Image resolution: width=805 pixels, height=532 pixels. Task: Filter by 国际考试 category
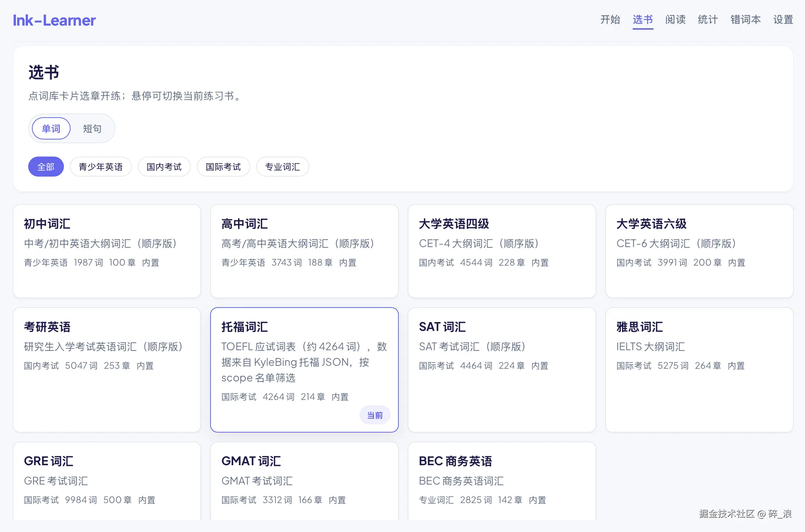(223, 167)
